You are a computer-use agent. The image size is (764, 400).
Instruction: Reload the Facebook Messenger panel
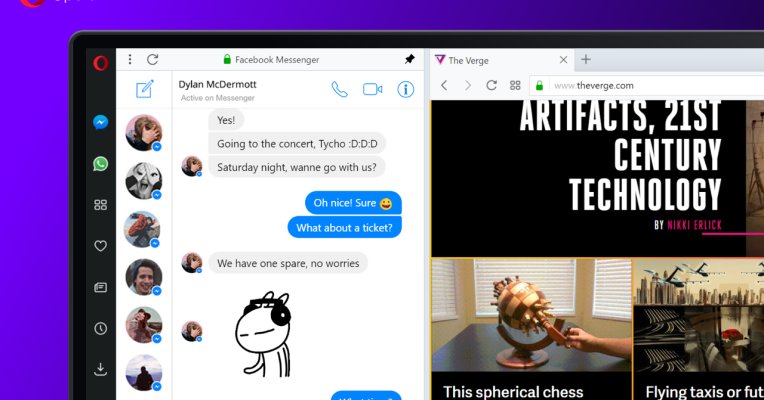[153, 59]
